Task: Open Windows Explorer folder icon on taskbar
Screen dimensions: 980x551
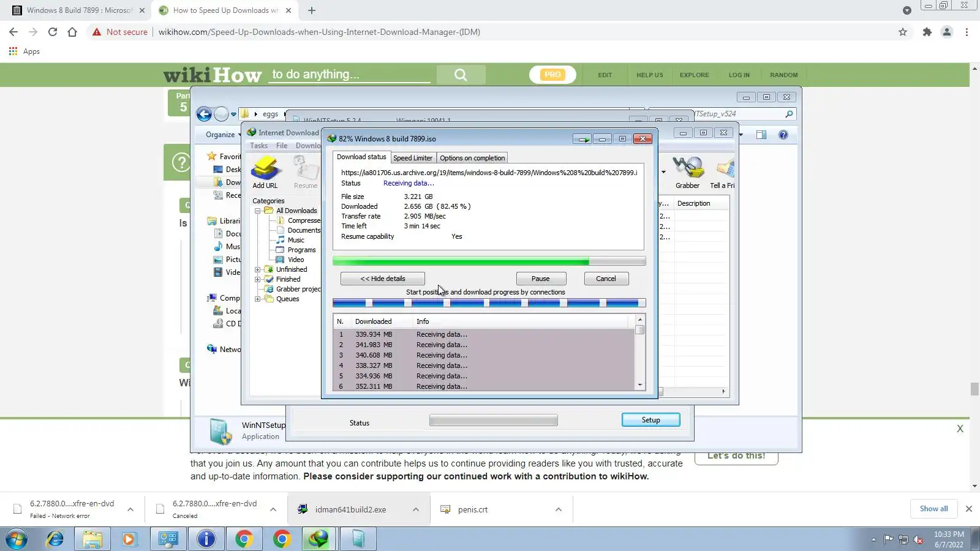Action: click(x=92, y=539)
